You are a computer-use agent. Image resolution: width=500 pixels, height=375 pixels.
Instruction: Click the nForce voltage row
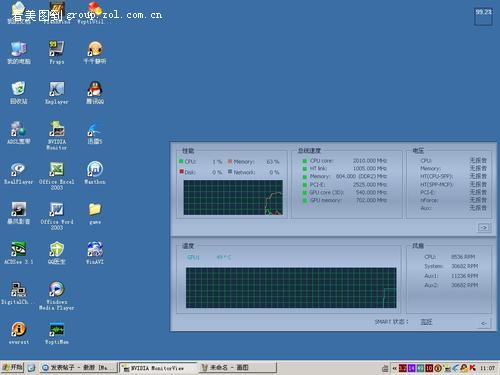[x=453, y=200]
